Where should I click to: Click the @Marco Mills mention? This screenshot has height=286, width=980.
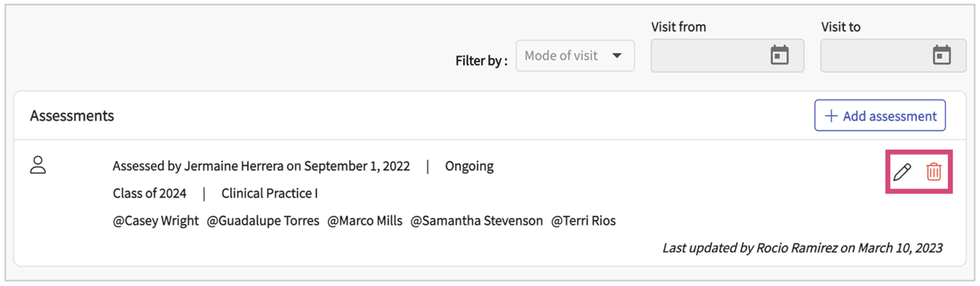pyautogui.click(x=365, y=221)
